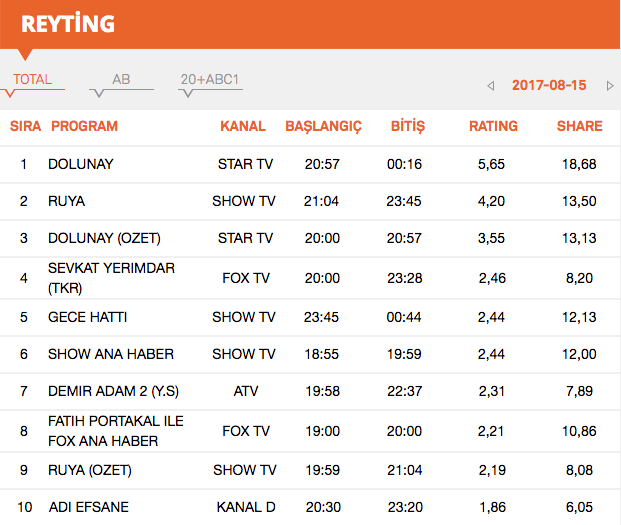Click the BİTİŞ column header

406,126
